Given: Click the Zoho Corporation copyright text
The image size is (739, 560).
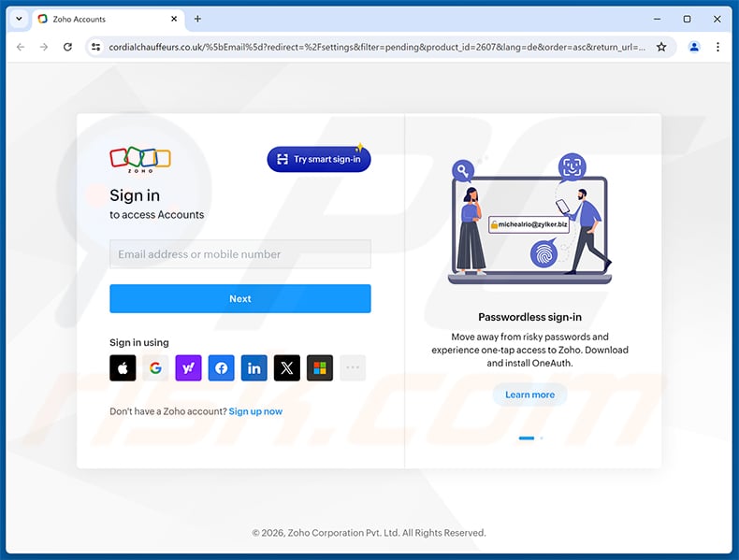Looking at the screenshot, I should [369, 533].
